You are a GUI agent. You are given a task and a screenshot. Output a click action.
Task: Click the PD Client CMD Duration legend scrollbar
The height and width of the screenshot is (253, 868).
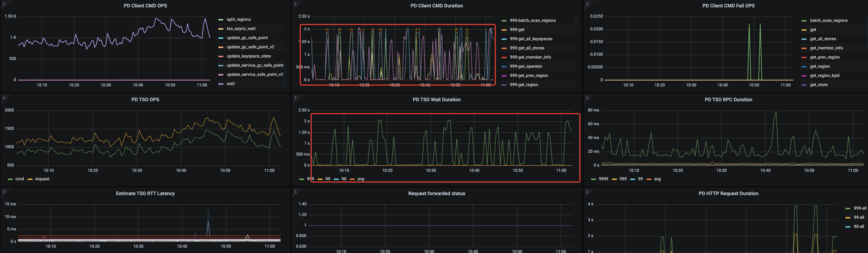(x=577, y=21)
